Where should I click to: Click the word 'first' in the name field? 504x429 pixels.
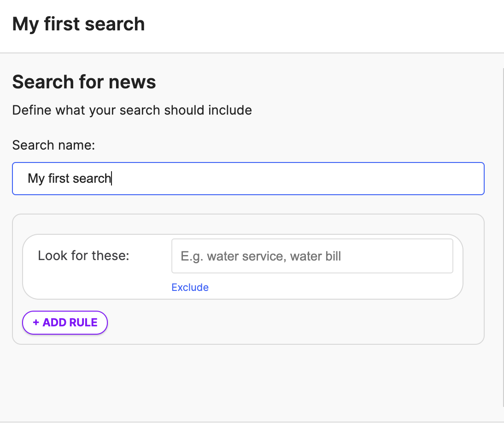tap(59, 178)
